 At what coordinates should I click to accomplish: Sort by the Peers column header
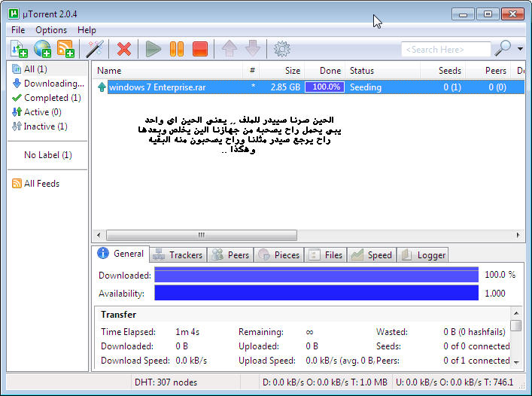[488, 71]
